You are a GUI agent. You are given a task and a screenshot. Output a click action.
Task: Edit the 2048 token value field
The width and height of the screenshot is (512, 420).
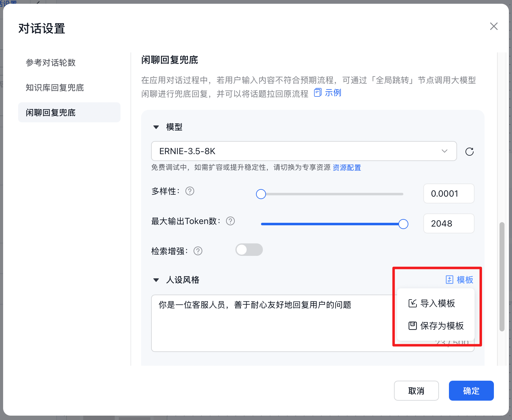coord(449,223)
